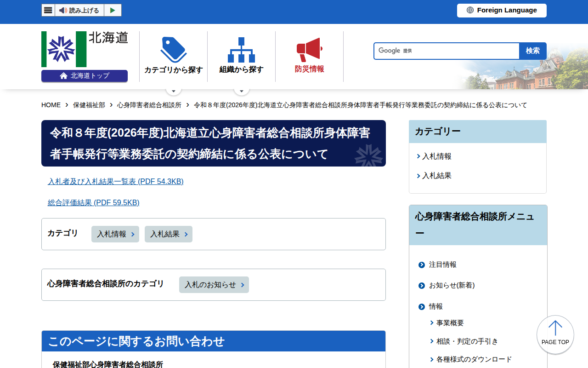
Task: Open 防災情報 megaphone link
Action: tap(309, 56)
